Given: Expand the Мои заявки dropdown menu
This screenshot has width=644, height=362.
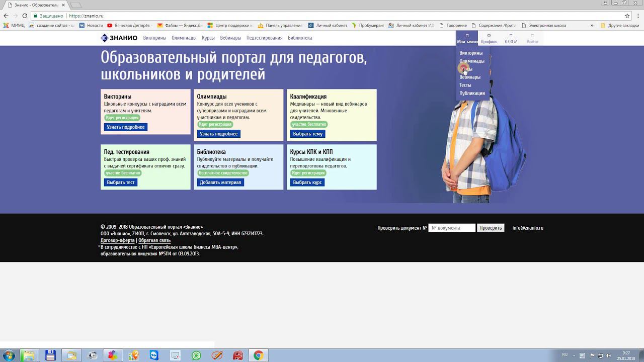Looking at the screenshot, I should (467, 38).
